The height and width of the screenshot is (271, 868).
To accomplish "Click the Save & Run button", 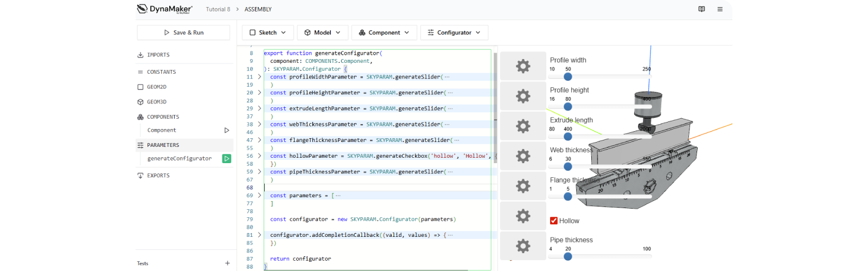I will pos(183,33).
